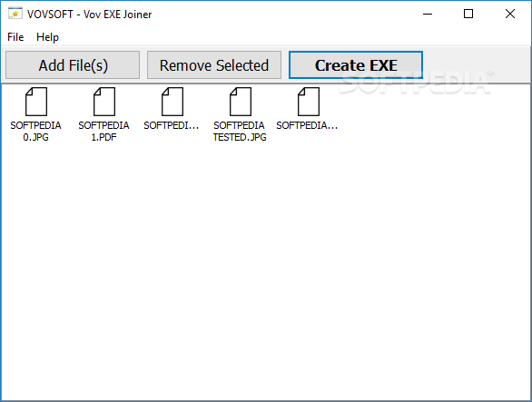
Task: Close the Vov EXE Joiner window
Action: click(x=510, y=14)
